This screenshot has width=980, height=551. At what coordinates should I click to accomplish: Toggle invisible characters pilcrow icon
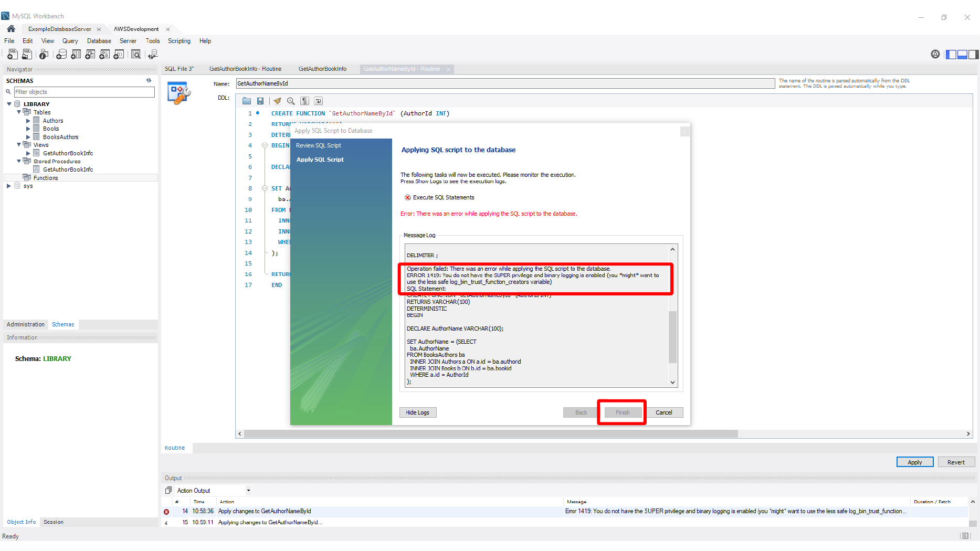(304, 101)
